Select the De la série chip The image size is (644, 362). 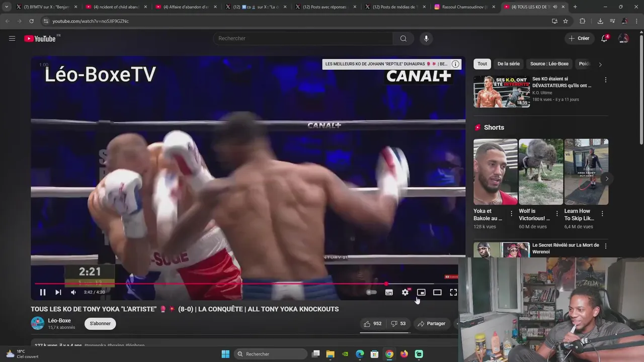coord(509,64)
